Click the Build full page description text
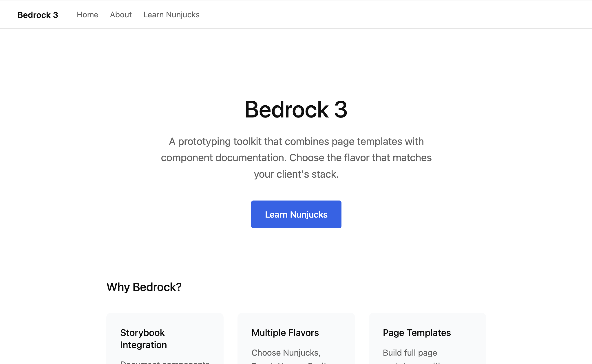The width and height of the screenshot is (592, 364). [x=410, y=353]
